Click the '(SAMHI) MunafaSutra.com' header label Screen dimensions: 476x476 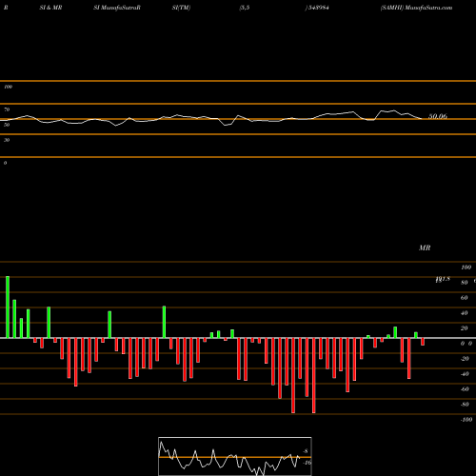click(x=416, y=8)
